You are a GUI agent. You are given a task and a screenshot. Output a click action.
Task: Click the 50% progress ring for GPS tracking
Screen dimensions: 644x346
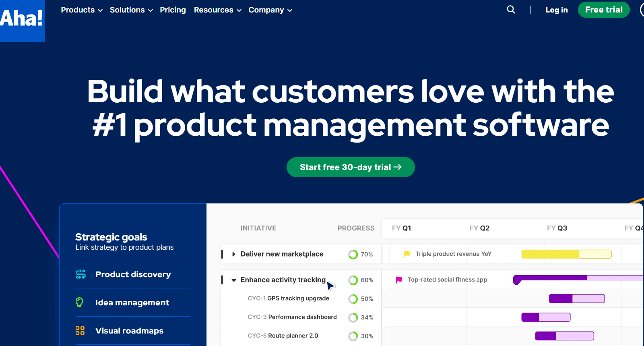pos(353,299)
